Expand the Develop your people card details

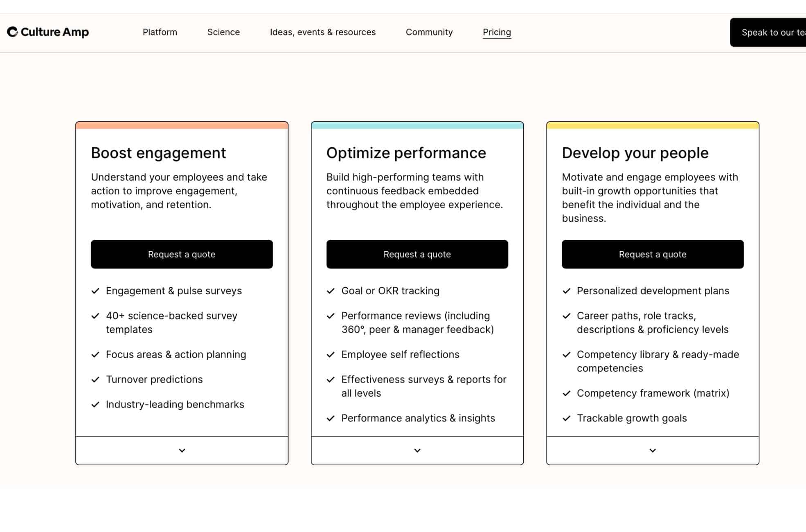pos(652,451)
